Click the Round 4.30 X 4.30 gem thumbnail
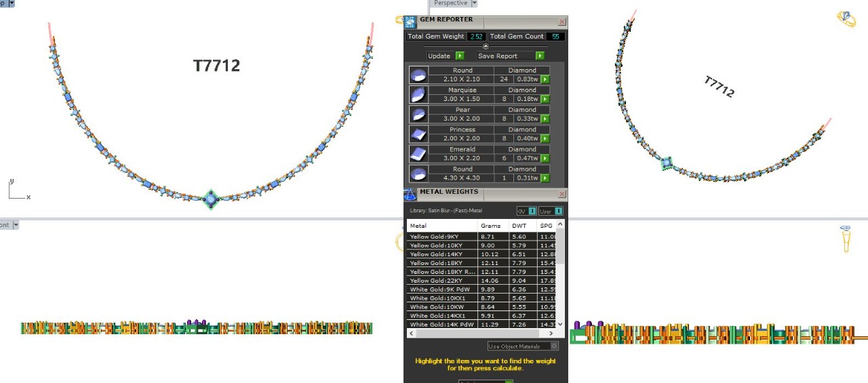 click(x=418, y=173)
